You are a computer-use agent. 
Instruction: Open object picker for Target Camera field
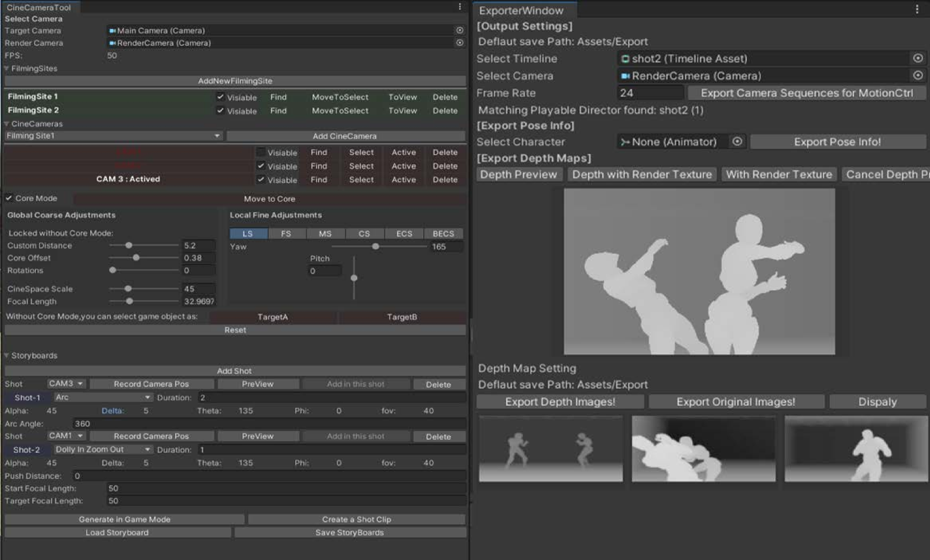[x=460, y=30]
